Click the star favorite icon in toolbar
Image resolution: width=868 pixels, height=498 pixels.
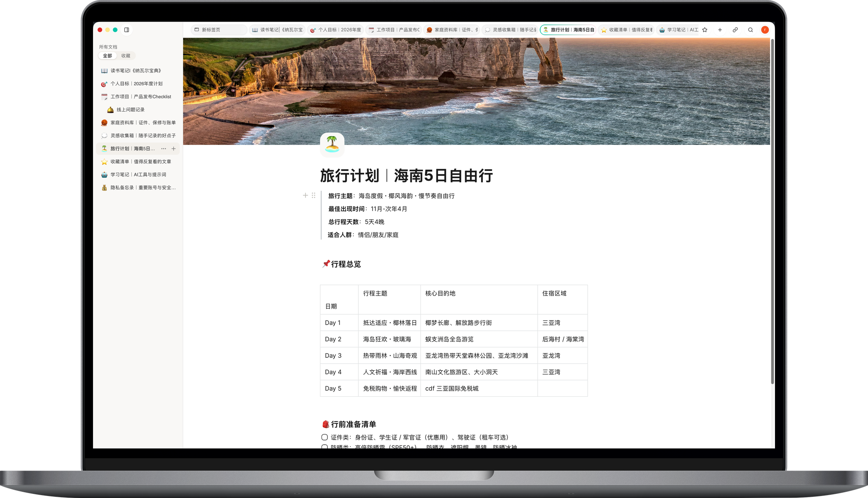click(705, 30)
